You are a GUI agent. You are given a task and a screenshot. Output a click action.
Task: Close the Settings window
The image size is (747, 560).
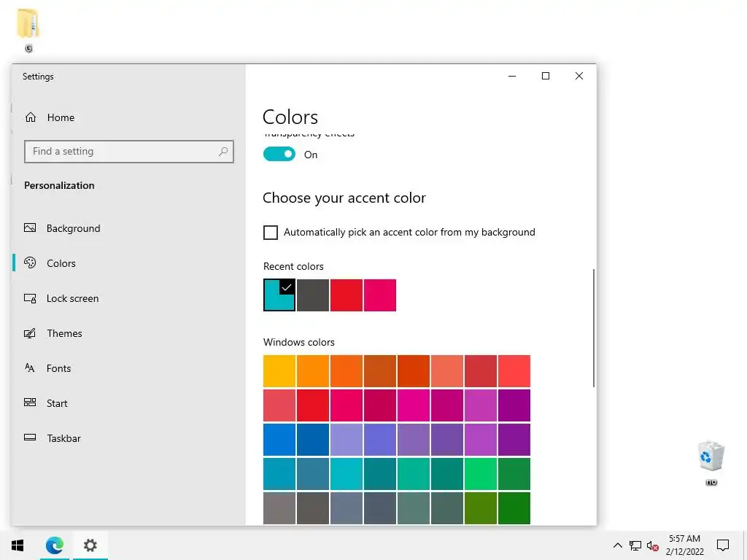[x=578, y=76]
